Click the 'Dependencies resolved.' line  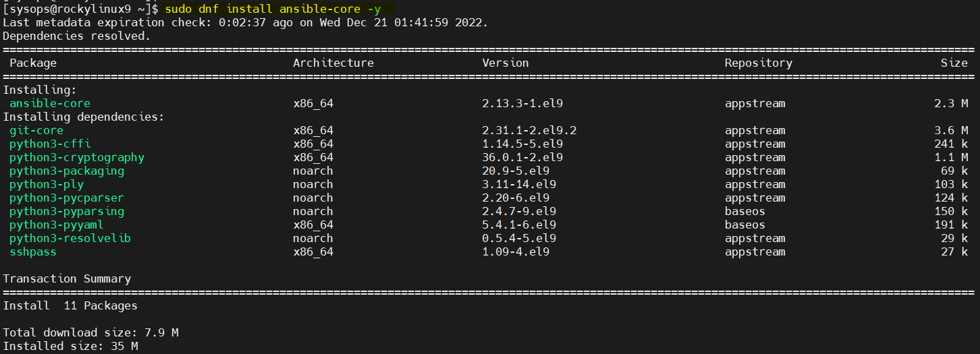click(x=77, y=36)
